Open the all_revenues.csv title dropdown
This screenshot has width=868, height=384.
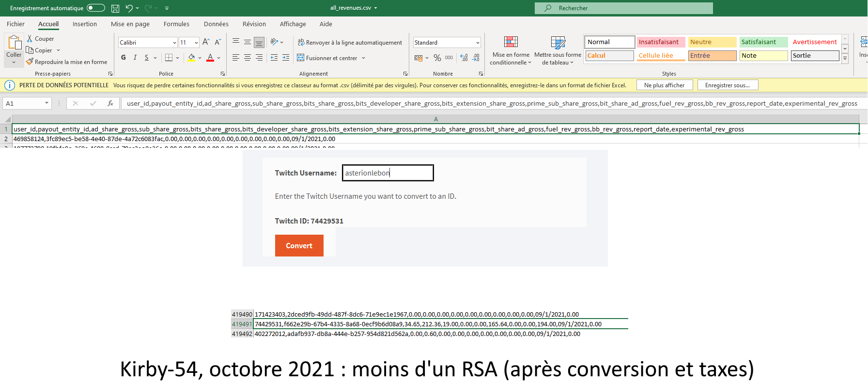point(375,8)
